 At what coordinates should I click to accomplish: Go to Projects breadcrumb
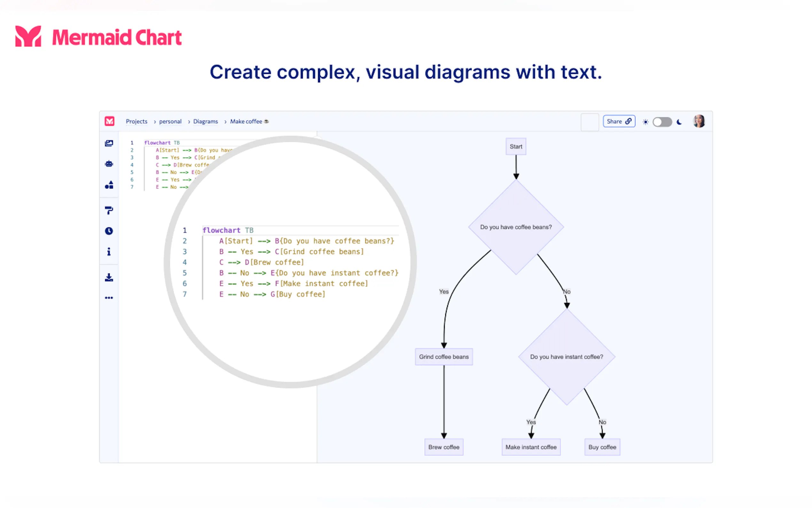point(136,121)
